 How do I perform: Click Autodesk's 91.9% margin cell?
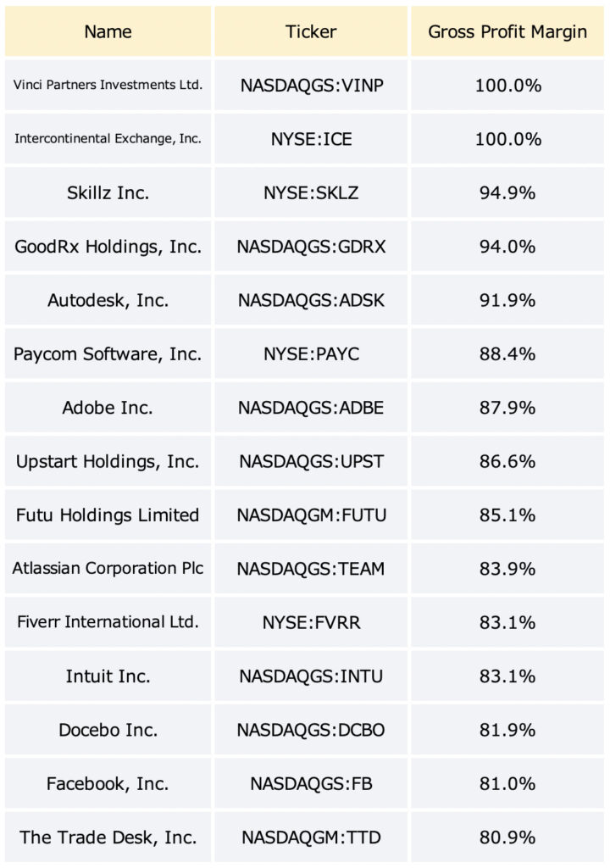coord(507,299)
